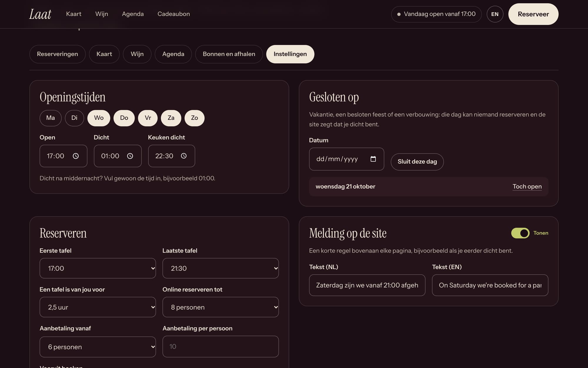Click the clock icon in Dicht time field
Screen dimensions: 588x368
pyautogui.click(x=130, y=156)
